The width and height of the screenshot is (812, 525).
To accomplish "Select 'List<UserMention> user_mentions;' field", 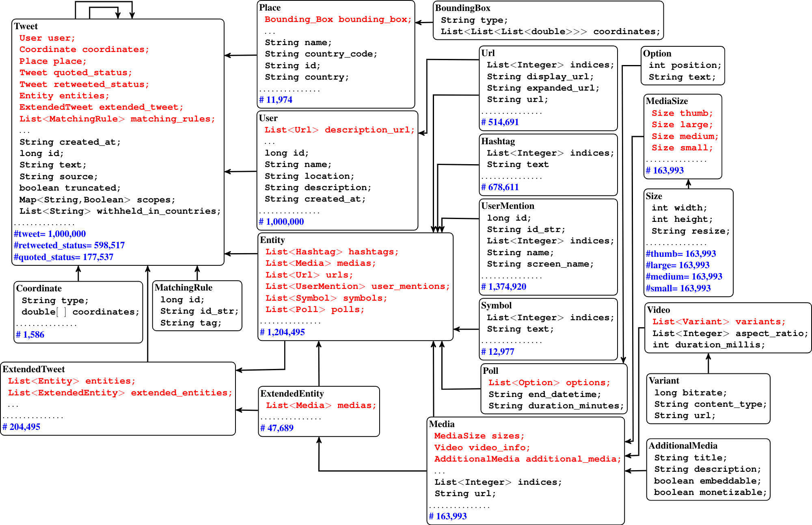I will [357, 286].
